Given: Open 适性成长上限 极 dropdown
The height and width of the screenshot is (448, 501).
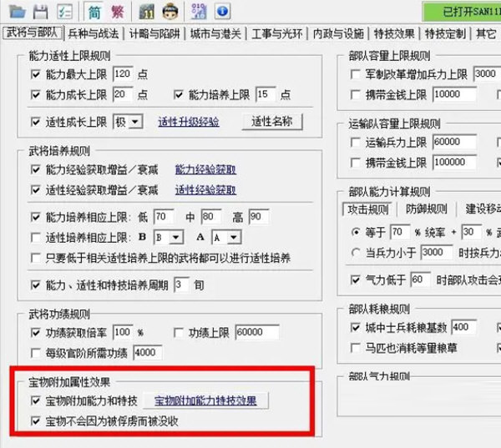Looking at the screenshot, I should (x=135, y=122).
